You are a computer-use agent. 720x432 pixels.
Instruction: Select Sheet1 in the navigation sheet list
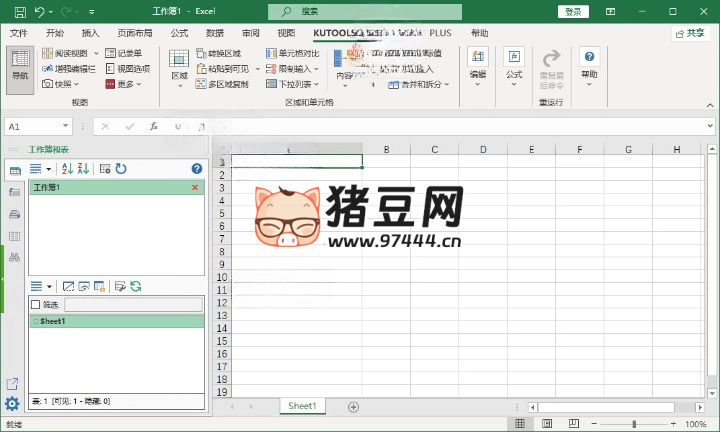pyautogui.click(x=117, y=321)
